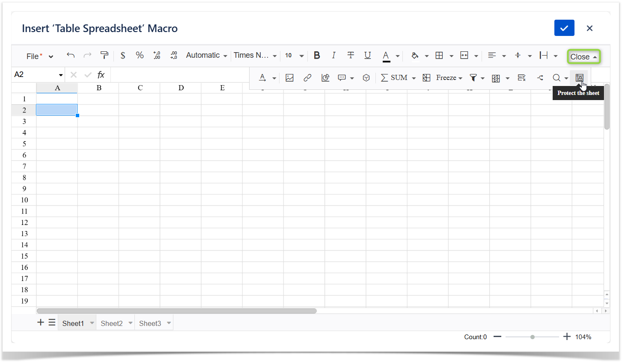625x364 pixels.
Task: Click the insert chart icon
Action: point(325,78)
